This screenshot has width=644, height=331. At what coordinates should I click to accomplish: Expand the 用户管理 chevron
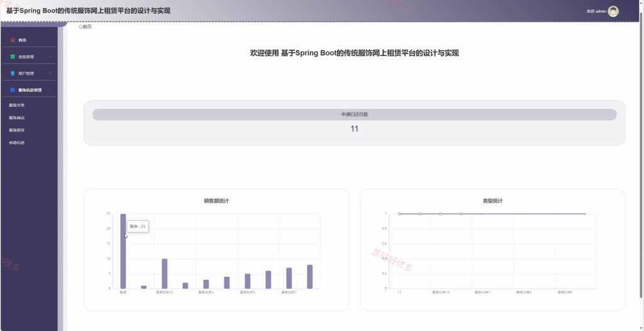coord(50,73)
